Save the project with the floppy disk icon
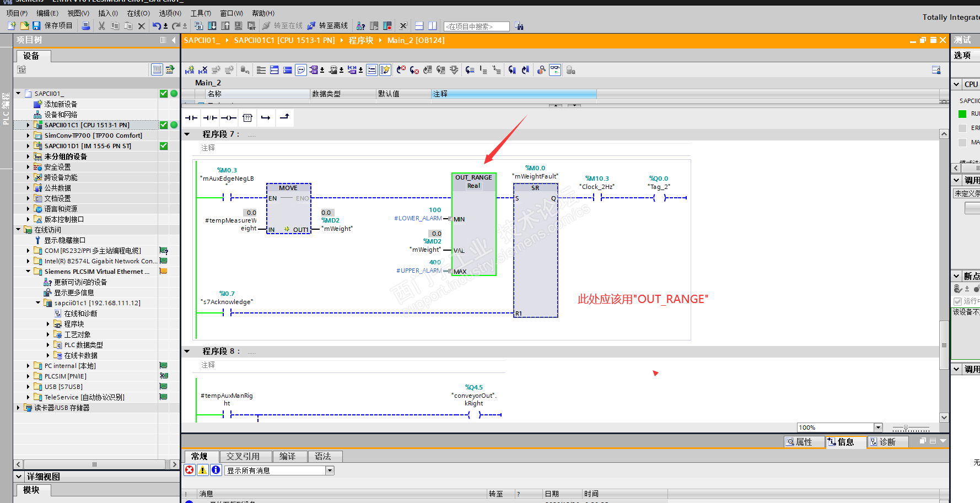Viewport: 980px width, 503px height. [x=36, y=26]
